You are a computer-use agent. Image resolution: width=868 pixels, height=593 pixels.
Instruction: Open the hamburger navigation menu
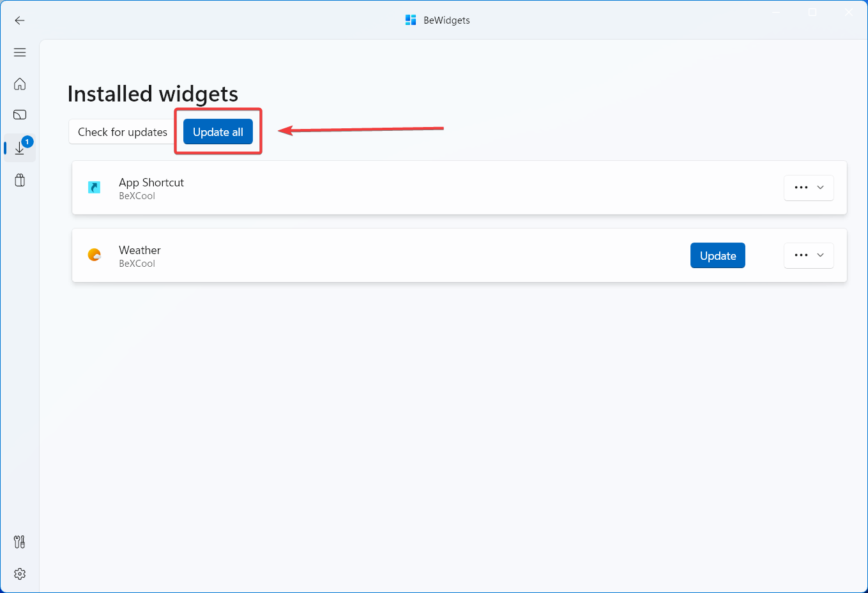click(20, 52)
